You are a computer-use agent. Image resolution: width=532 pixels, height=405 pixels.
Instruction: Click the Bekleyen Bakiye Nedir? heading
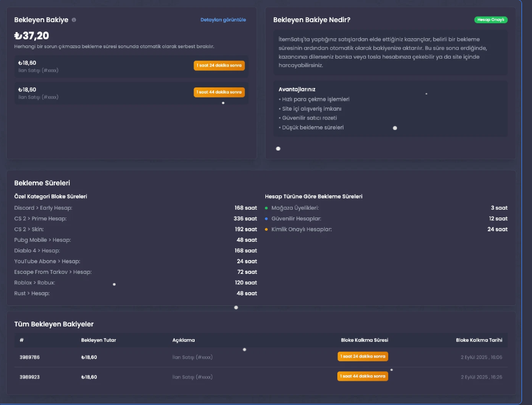[x=311, y=20]
